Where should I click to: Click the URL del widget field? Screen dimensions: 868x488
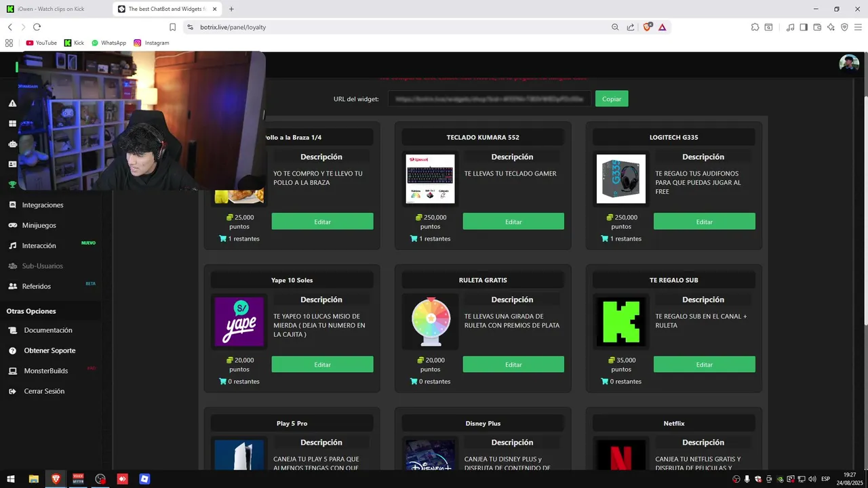click(490, 99)
